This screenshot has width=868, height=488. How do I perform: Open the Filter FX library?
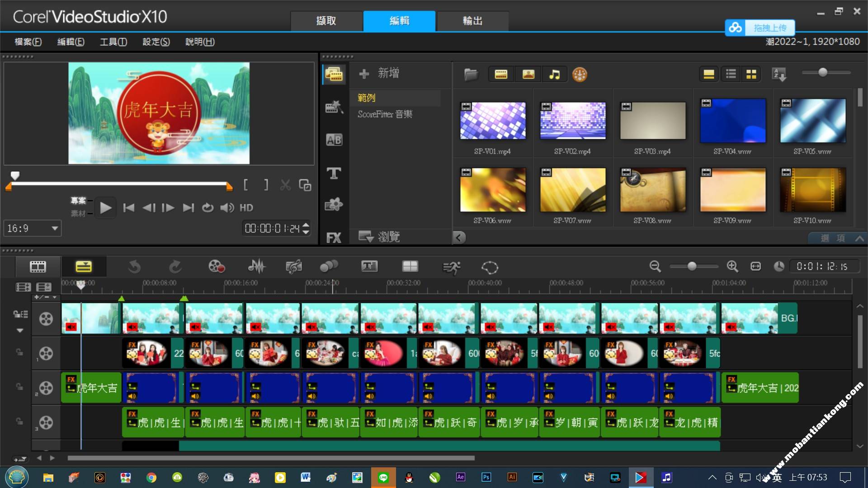click(x=334, y=238)
